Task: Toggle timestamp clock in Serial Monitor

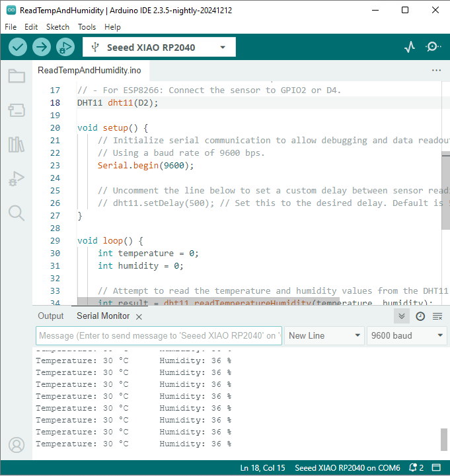Action: 420,316
